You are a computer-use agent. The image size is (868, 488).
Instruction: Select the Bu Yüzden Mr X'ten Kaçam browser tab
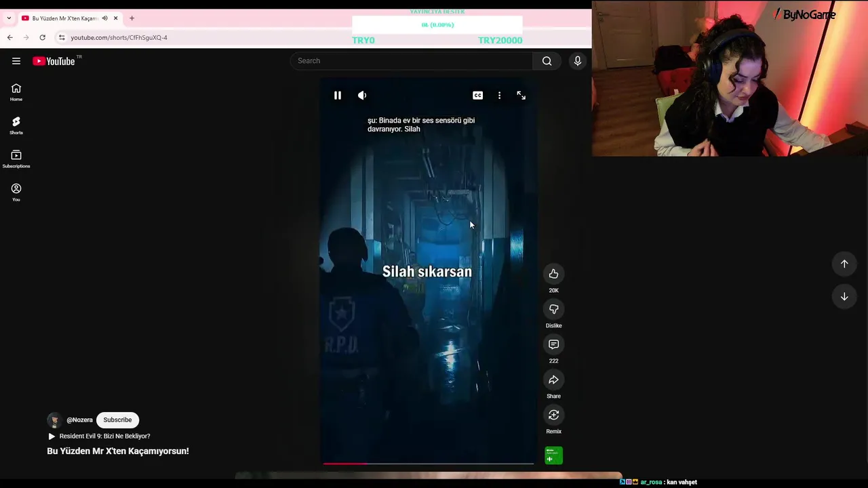(70, 18)
